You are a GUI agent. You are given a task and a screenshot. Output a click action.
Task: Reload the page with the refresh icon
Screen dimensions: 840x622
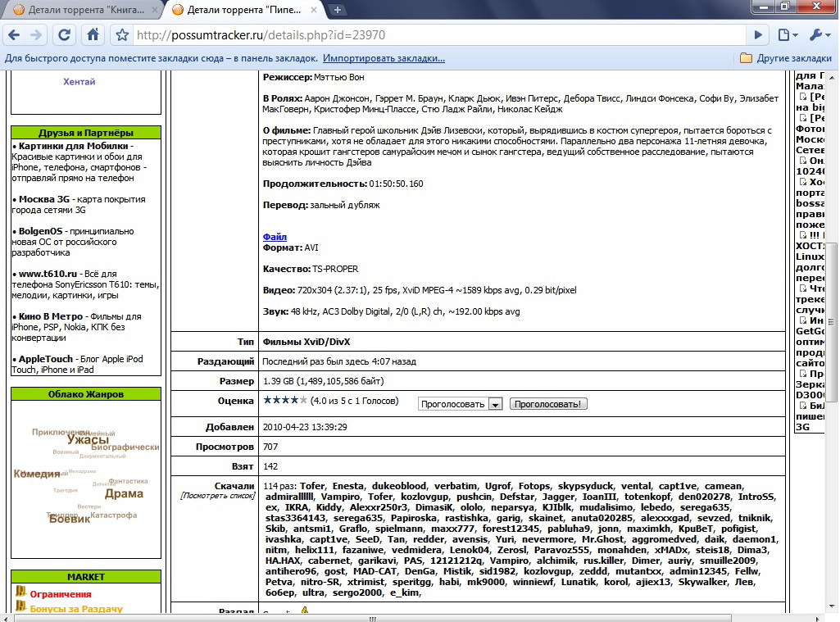click(64, 35)
